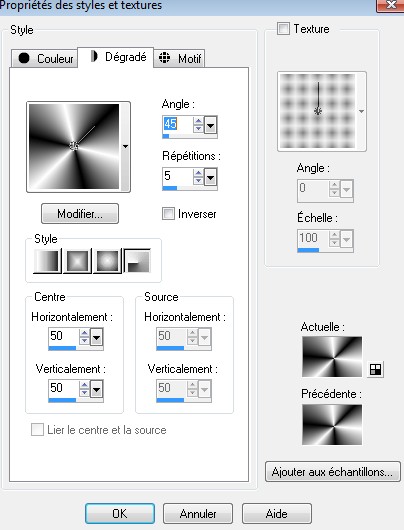Select the rectangular gradient style icon
This screenshot has width=404, height=530.
(x=78, y=261)
